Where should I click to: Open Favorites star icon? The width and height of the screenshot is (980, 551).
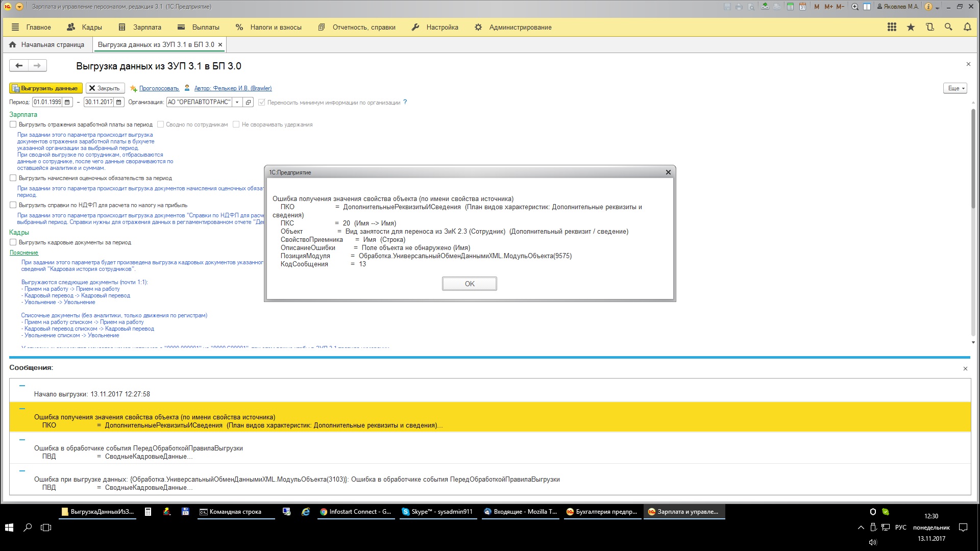(x=911, y=27)
